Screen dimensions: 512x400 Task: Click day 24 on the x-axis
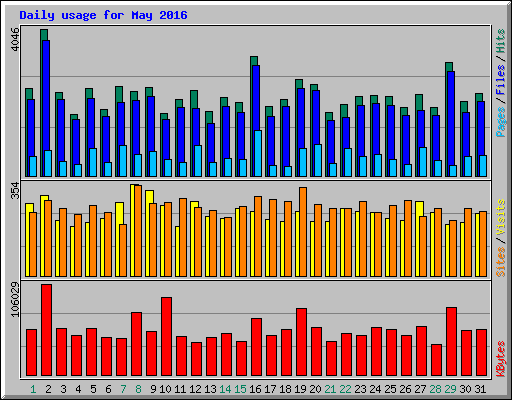click(x=375, y=389)
